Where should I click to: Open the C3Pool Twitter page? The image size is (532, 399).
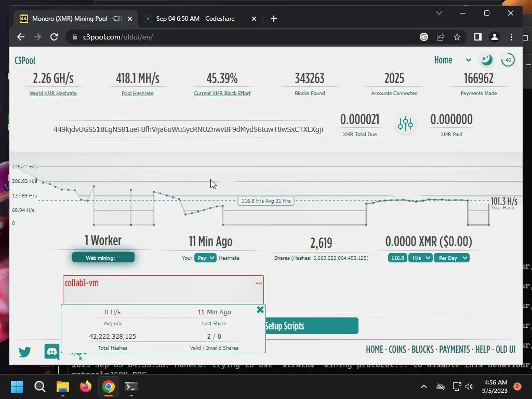[x=25, y=352]
